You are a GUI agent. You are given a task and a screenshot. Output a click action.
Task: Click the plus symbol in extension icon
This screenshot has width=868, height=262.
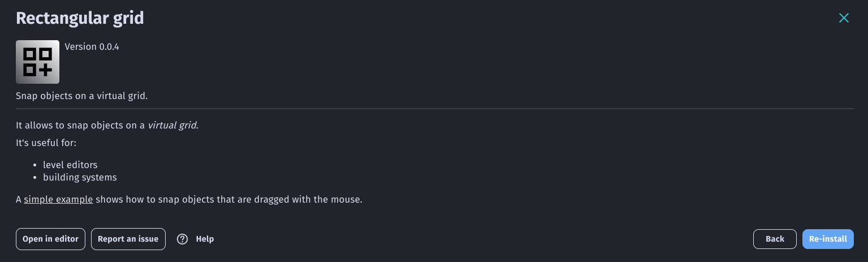point(46,70)
